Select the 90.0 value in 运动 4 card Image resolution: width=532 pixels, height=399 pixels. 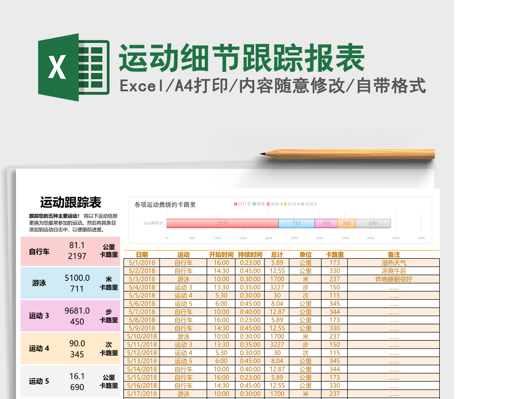(x=77, y=344)
